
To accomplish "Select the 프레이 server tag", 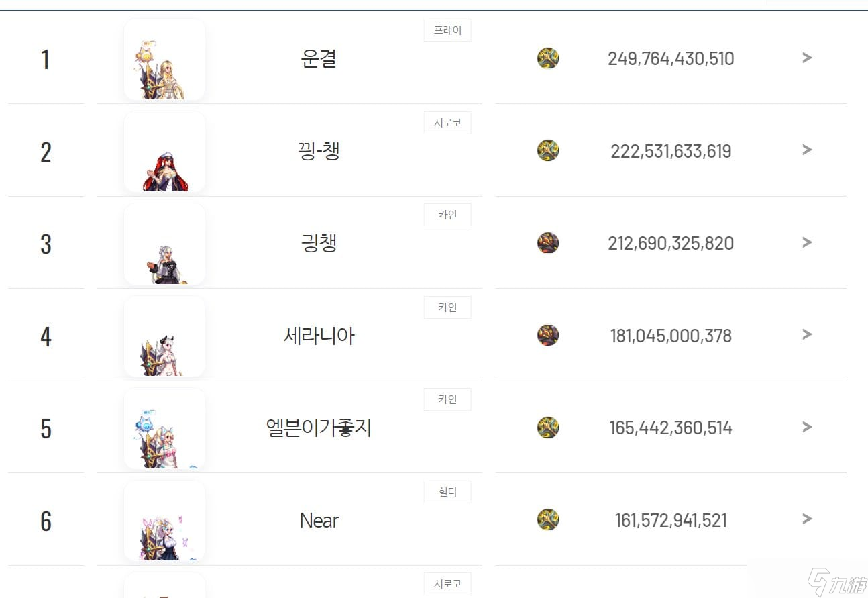I will click(447, 30).
